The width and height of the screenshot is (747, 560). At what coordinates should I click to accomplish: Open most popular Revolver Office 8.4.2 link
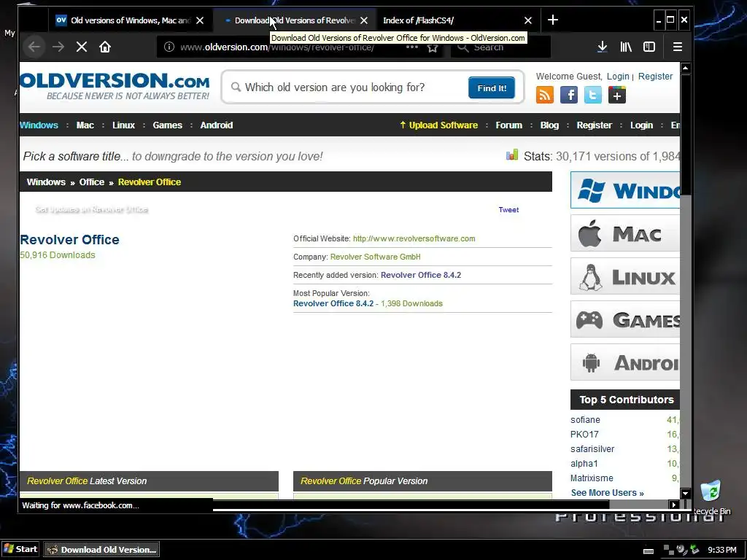(x=333, y=303)
